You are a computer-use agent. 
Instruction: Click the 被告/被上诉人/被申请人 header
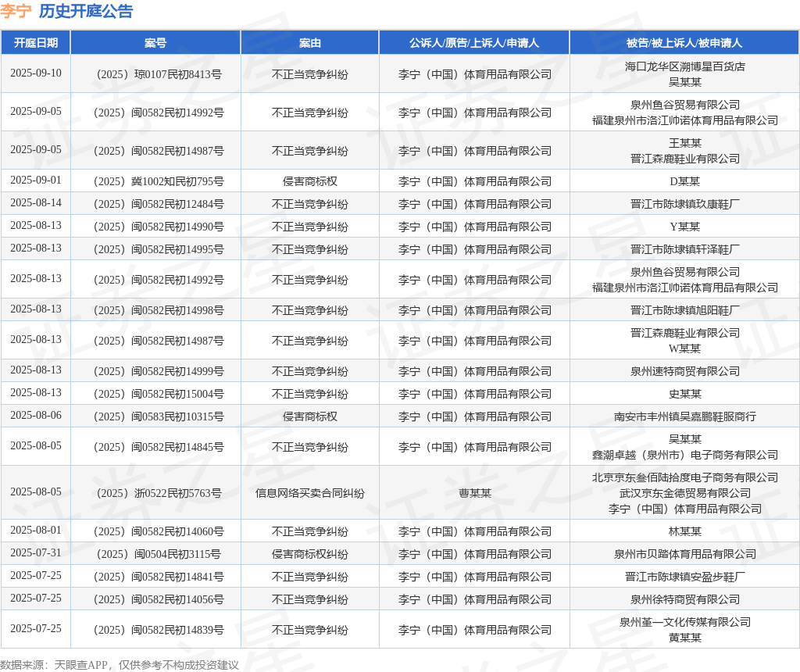click(x=684, y=43)
